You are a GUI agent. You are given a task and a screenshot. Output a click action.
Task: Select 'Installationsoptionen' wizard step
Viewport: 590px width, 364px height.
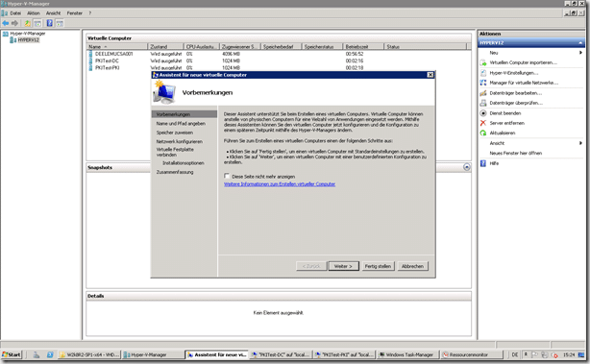click(184, 163)
